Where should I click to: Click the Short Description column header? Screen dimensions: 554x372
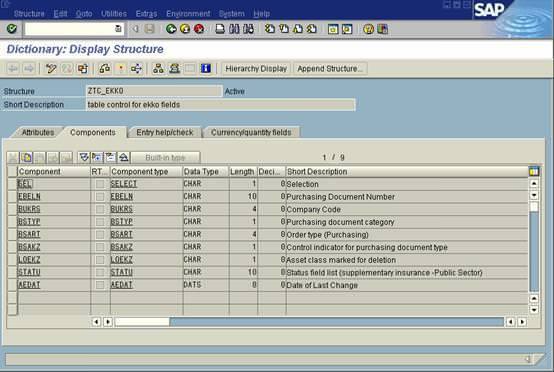(407, 171)
